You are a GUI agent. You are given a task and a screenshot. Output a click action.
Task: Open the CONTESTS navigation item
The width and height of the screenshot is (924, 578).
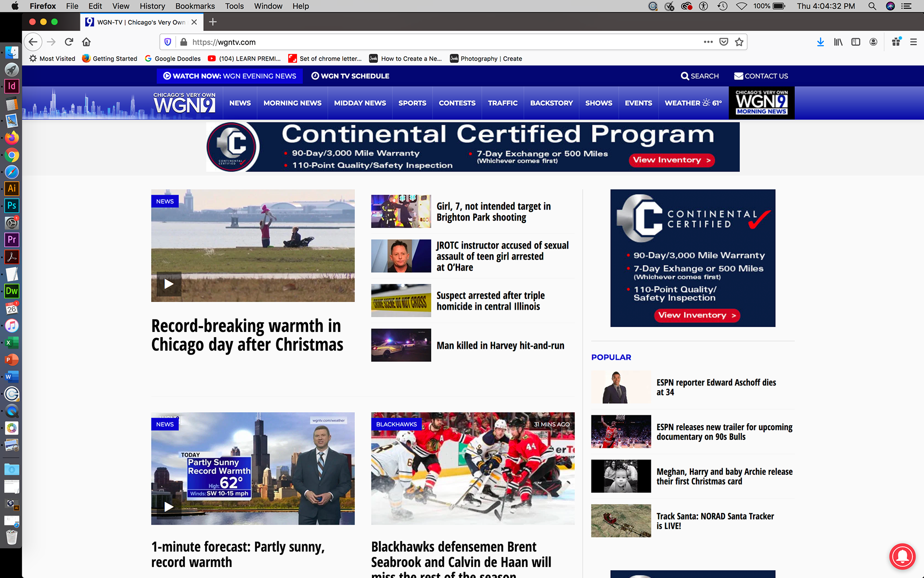(457, 103)
